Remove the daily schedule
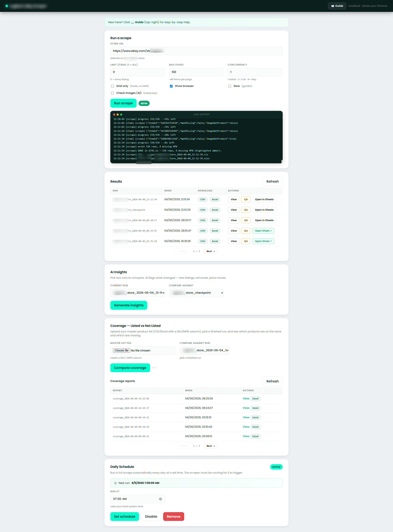This screenshot has width=393, height=532. click(173, 517)
